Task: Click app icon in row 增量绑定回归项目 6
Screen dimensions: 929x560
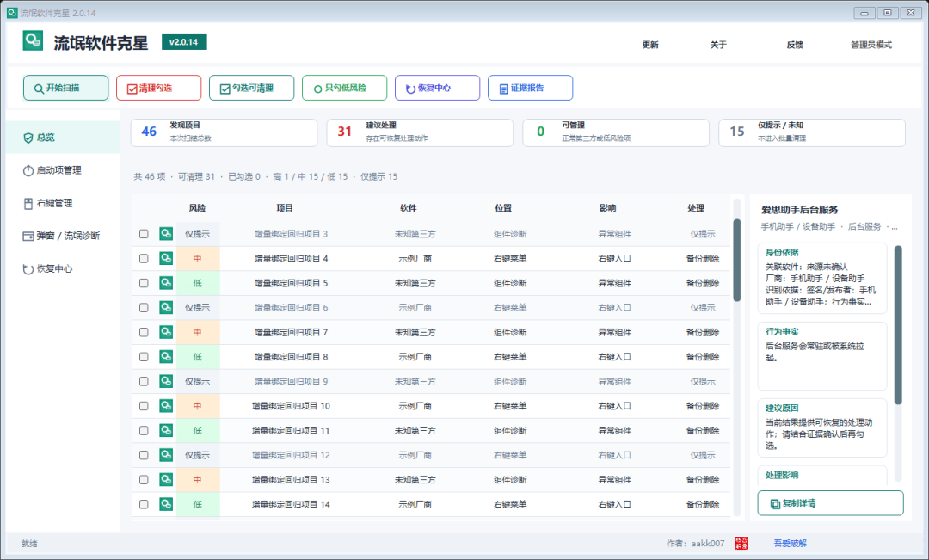Action: point(166,308)
